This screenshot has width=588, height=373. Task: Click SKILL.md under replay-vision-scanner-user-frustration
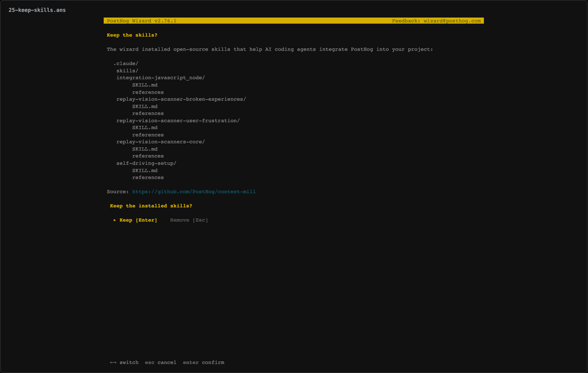point(145,128)
